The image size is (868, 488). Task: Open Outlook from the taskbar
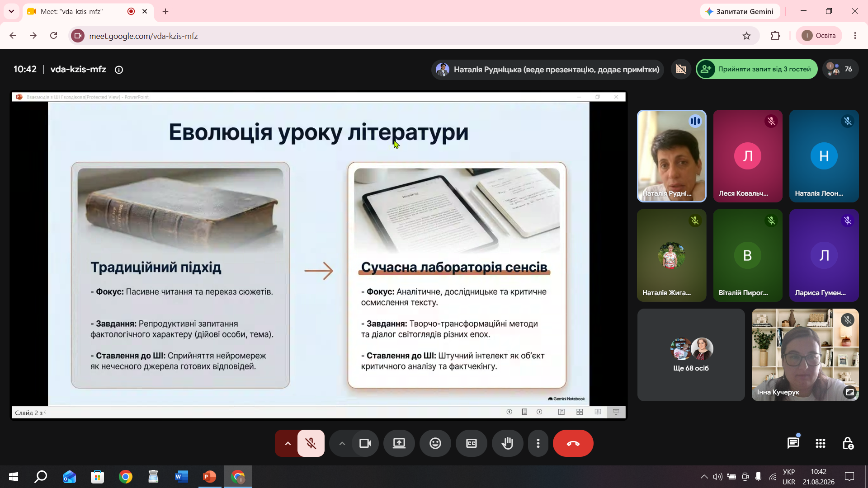click(69, 477)
